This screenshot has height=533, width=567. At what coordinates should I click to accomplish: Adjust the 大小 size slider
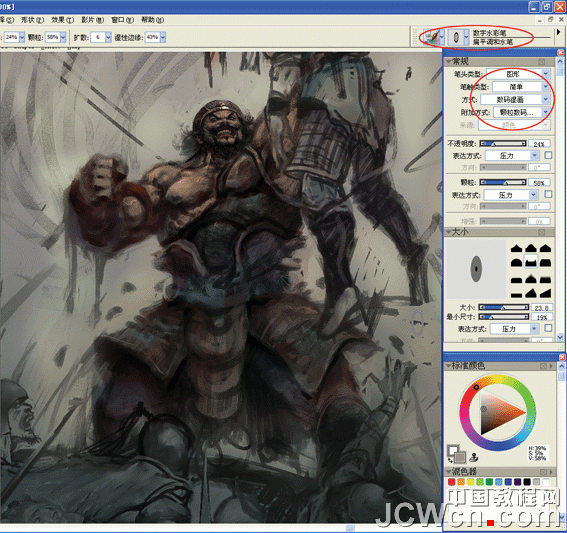point(503,307)
